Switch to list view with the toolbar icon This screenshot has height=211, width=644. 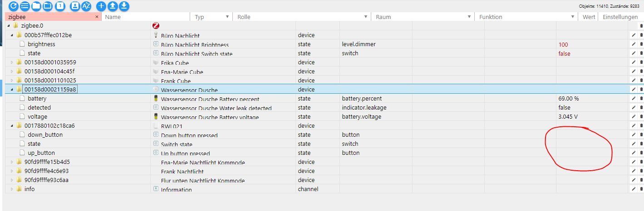coord(25,6)
